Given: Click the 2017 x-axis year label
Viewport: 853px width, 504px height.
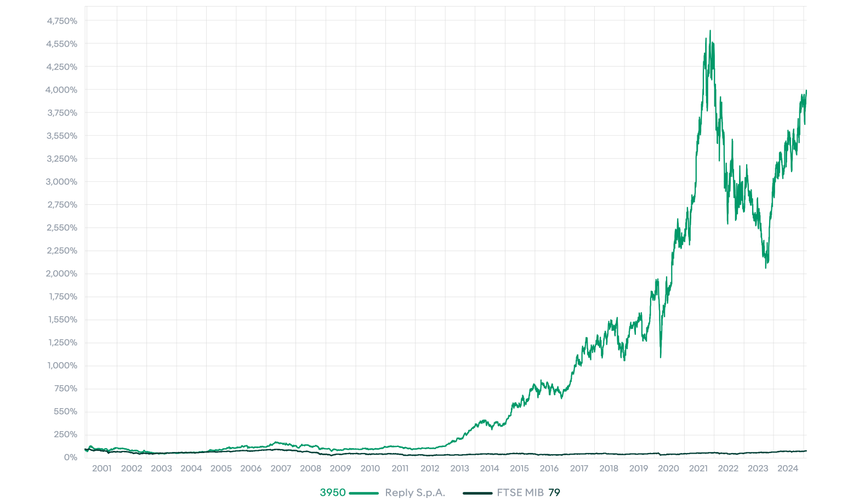Looking at the screenshot, I should [579, 468].
